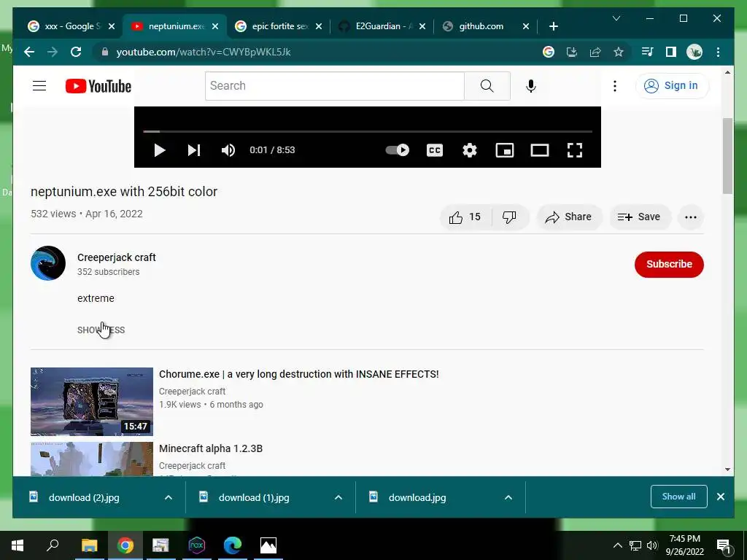Enable miniplayer mode
Image resolution: width=747 pixels, height=560 pixels.
click(505, 150)
